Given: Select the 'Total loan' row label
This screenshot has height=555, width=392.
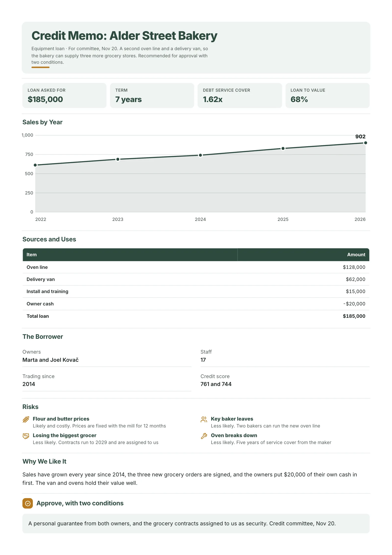Looking at the screenshot, I should tap(38, 316).
